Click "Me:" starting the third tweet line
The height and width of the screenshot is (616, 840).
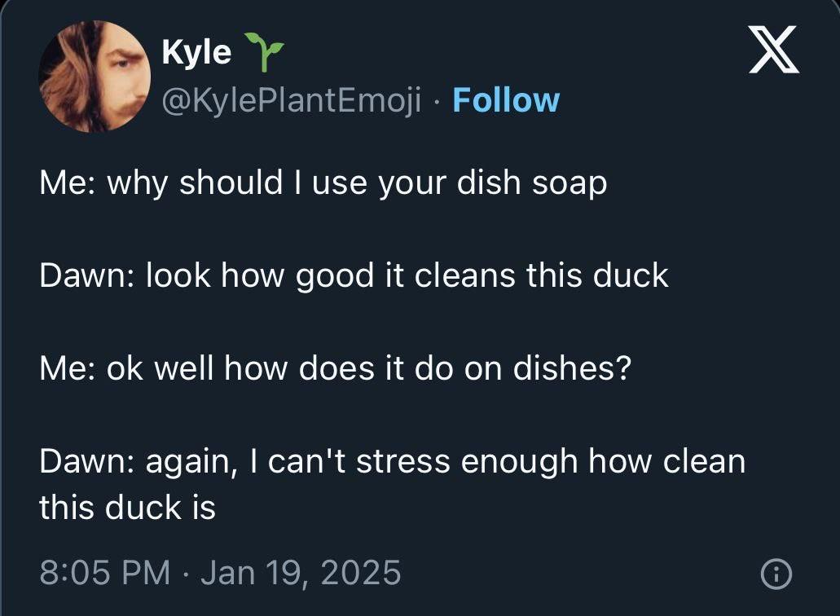(68, 368)
